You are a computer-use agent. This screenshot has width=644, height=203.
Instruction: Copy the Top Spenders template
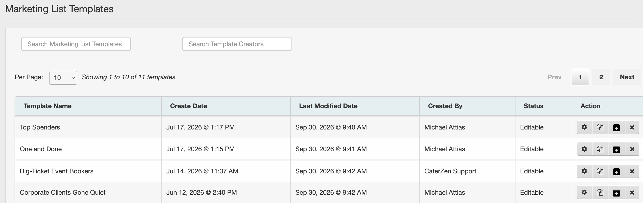600,127
